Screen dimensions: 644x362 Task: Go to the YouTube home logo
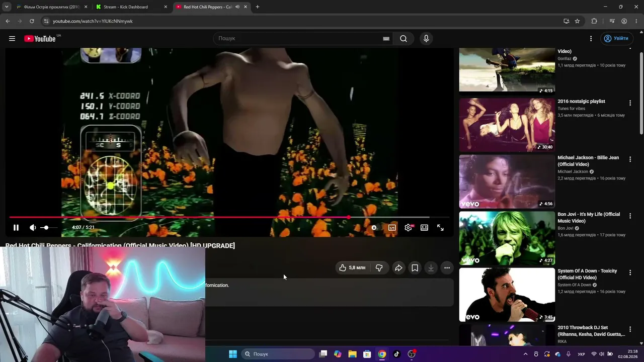(40, 39)
